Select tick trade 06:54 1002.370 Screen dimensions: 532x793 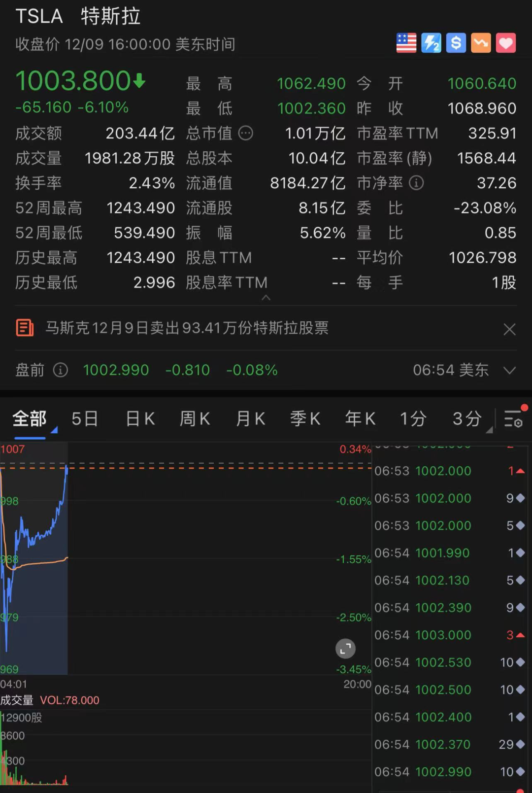[449, 744]
